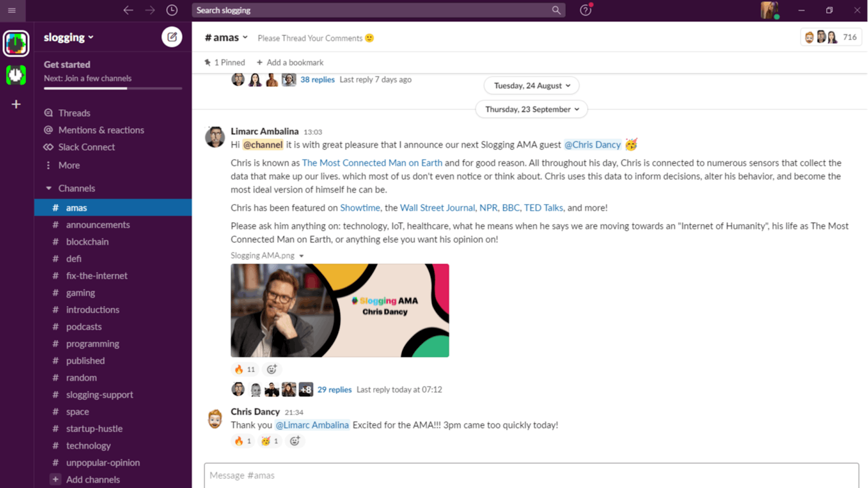
Task: Click the search magnifier icon
Action: (556, 10)
